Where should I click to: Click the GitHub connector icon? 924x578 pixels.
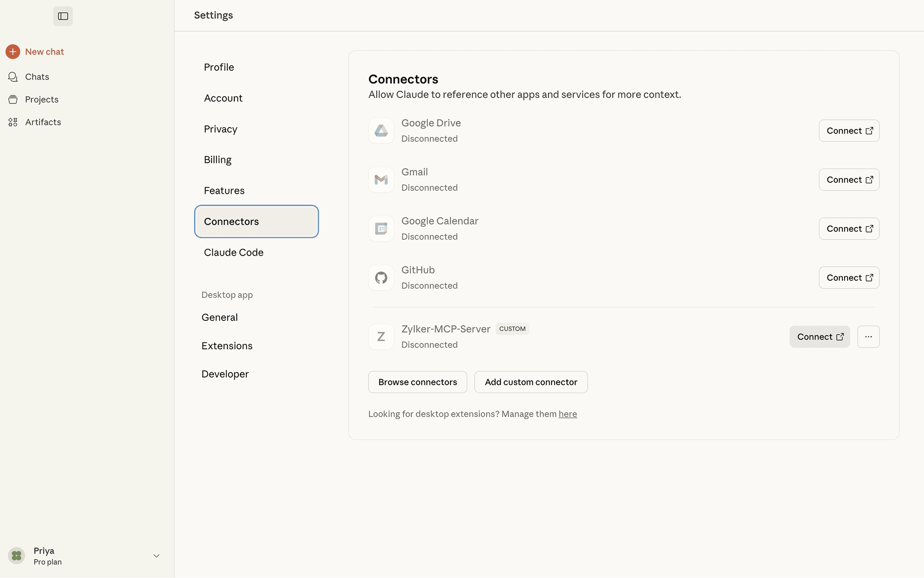coord(381,277)
